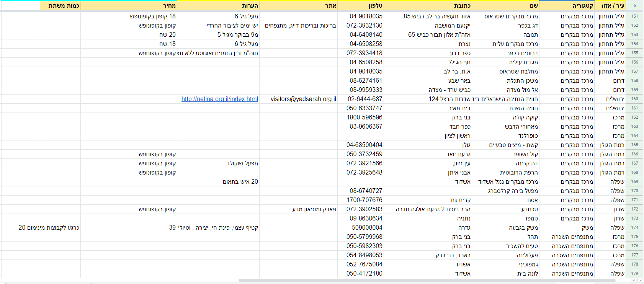Select phone number 050-4172180
644x284 pixels.
[x=361, y=274]
